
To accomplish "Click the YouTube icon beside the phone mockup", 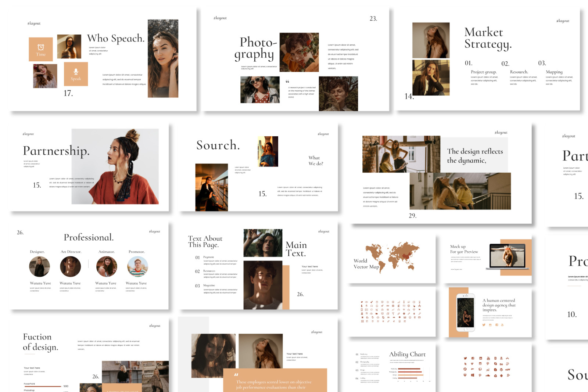I will pyautogui.click(x=502, y=325).
